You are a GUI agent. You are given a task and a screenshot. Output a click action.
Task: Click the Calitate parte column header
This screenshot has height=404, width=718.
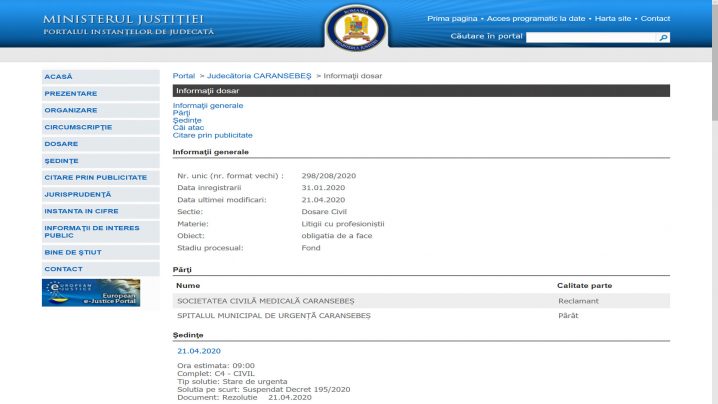pos(584,285)
